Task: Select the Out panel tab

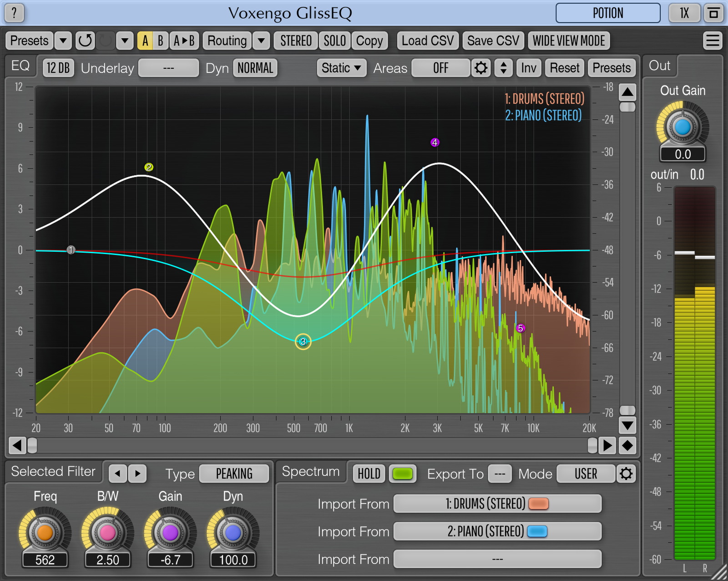Action: 659,66
